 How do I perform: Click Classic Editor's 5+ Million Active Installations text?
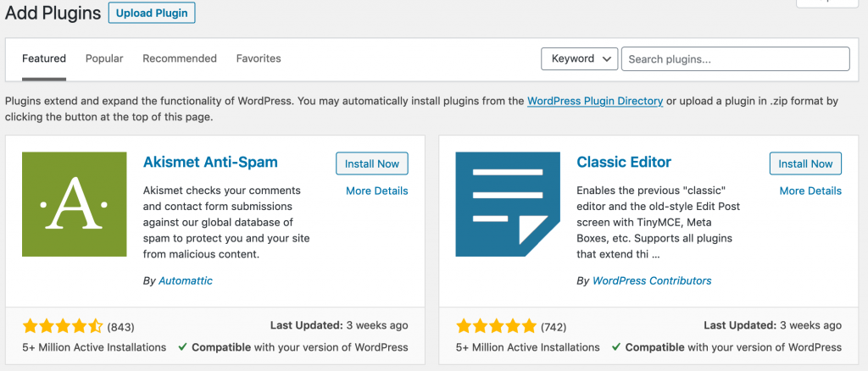(527, 348)
